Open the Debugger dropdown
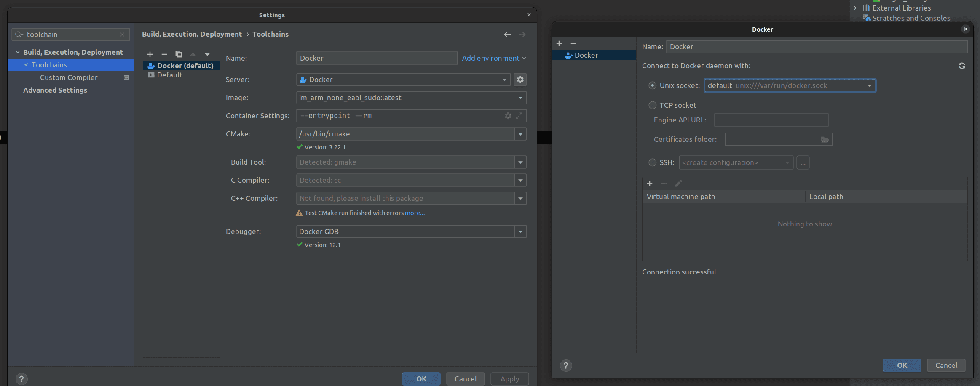This screenshot has width=980, height=386. pyautogui.click(x=520, y=232)
